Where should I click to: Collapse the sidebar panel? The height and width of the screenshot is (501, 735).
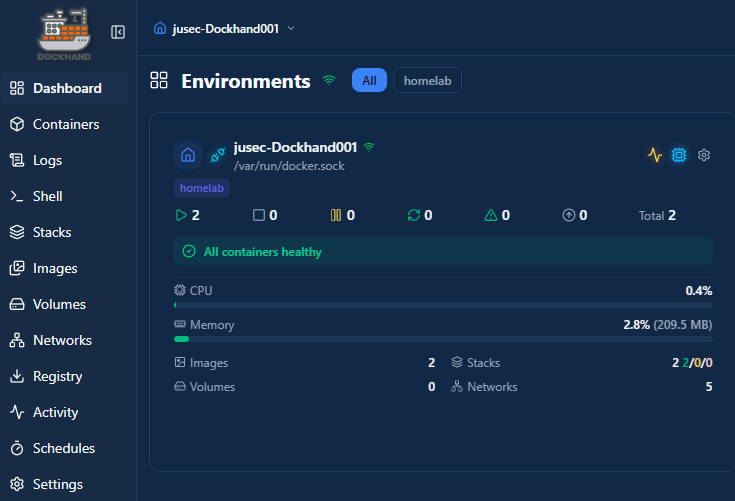click(x=118, y=32)
